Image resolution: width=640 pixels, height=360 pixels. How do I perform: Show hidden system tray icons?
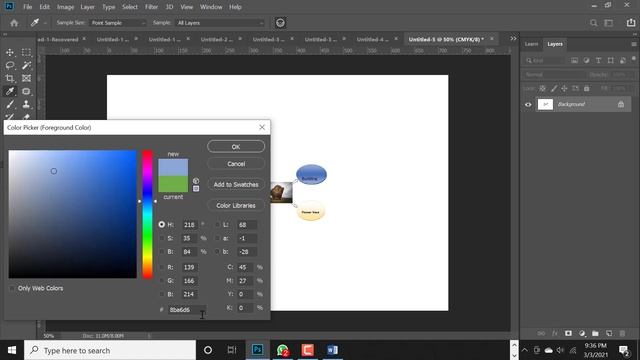pos(524,350)
